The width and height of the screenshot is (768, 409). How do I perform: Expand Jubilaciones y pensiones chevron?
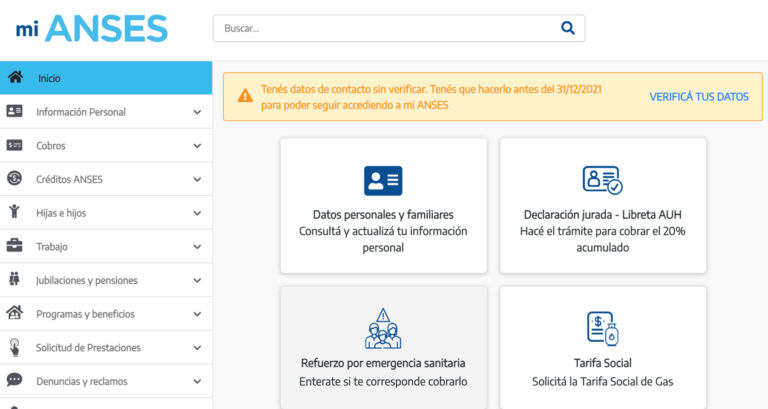pyautogui.click(x=197, y=281)
